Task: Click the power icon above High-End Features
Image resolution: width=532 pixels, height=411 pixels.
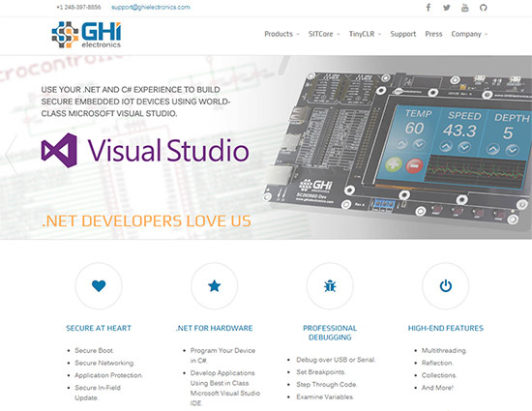Action: (446, 286)
